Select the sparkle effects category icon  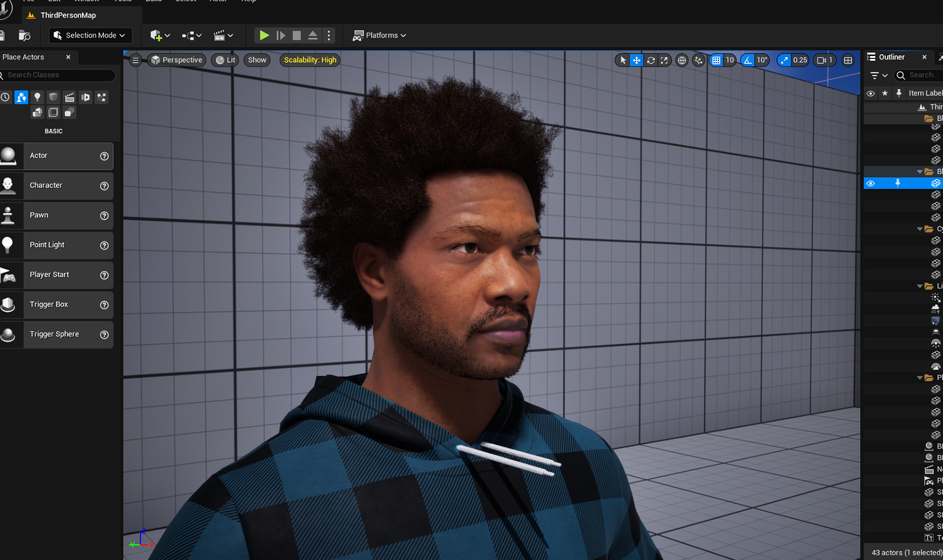[x=101, y=97]
